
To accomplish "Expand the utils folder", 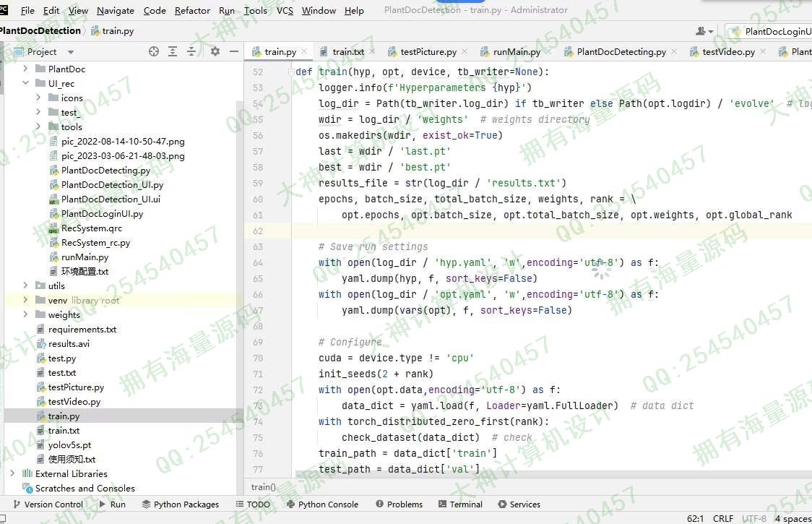I will click(25, 285).
